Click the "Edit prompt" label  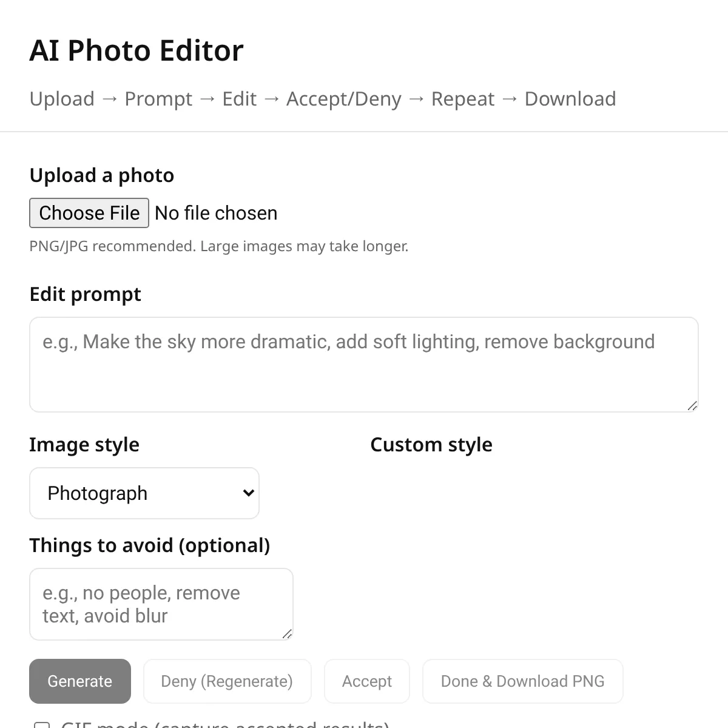86,294
